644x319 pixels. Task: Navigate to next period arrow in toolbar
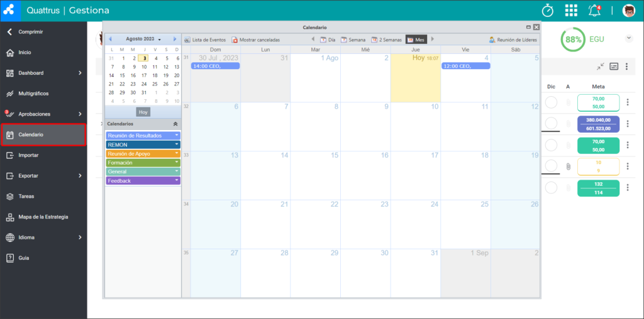[432, 40]
